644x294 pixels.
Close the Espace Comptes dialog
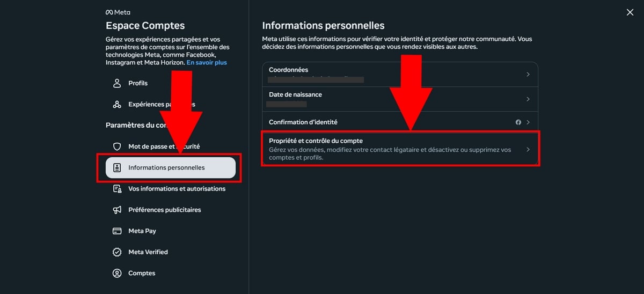tap(630, 12)
